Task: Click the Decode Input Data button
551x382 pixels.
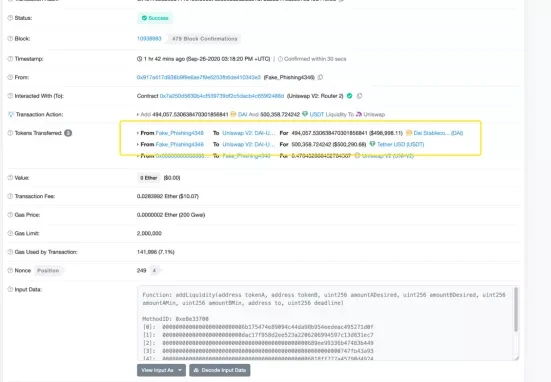Action: (220, 370)
